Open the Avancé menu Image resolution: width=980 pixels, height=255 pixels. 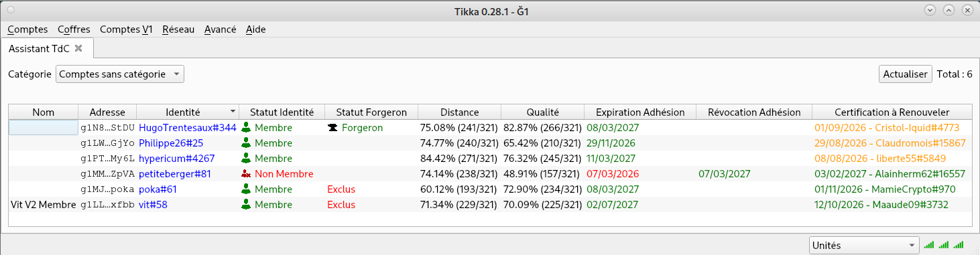(x=220, y=29)
